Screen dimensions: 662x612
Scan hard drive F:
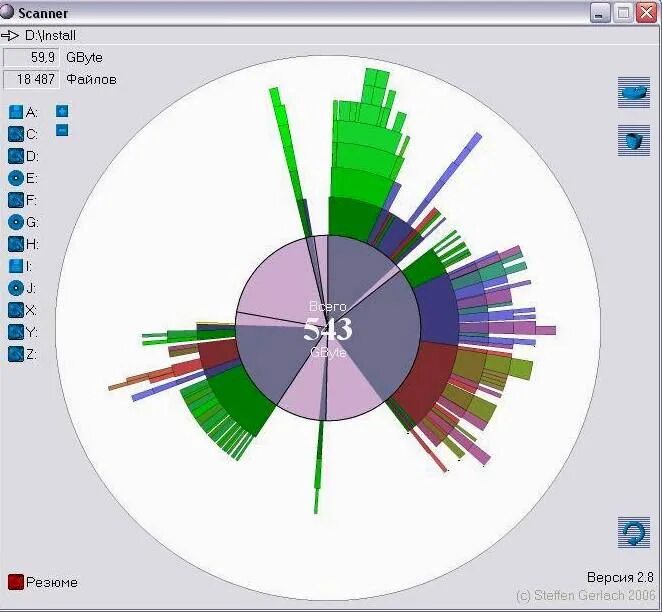[x=16, y=200]
